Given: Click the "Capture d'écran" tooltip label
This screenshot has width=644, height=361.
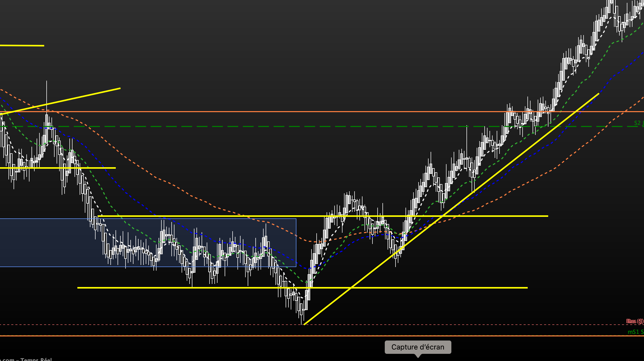Looking at the screenshot, I should point(418,347).
